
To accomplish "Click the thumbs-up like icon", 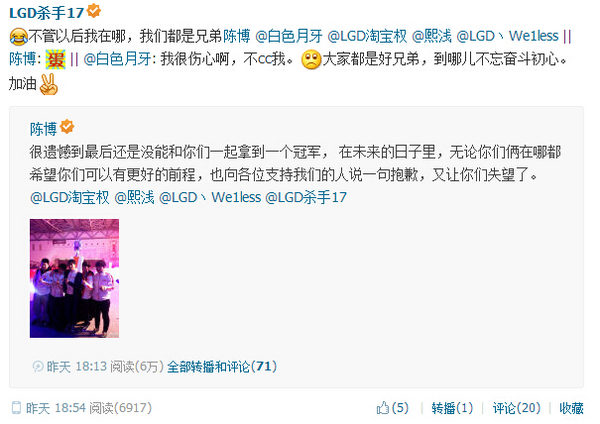I will 382,408.
